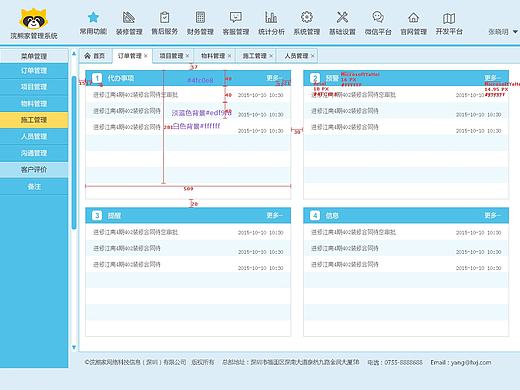This screenshot has width=520, height=390.
Task: Switch to the 施工管理 tab
Action: coord(255,56)
